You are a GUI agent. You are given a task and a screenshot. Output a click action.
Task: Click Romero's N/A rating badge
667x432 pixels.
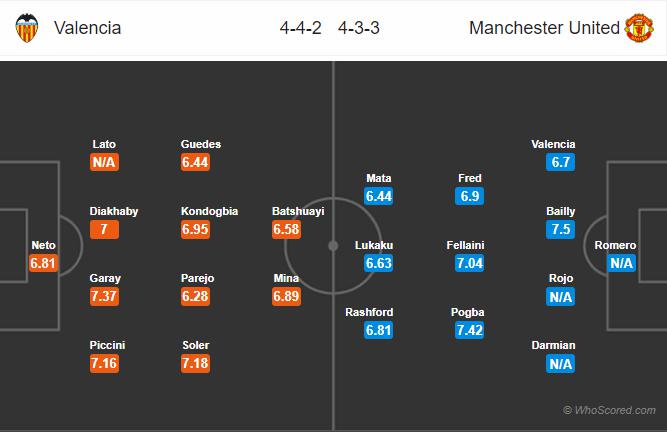[x=622, y=264]
